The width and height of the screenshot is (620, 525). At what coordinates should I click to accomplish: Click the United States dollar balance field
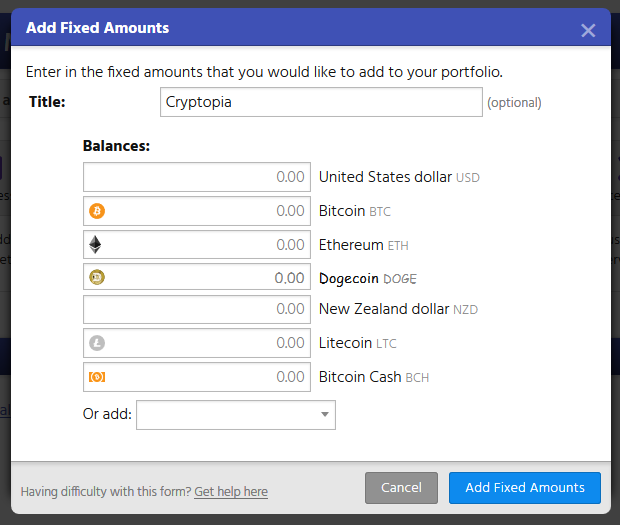[197, 177]
